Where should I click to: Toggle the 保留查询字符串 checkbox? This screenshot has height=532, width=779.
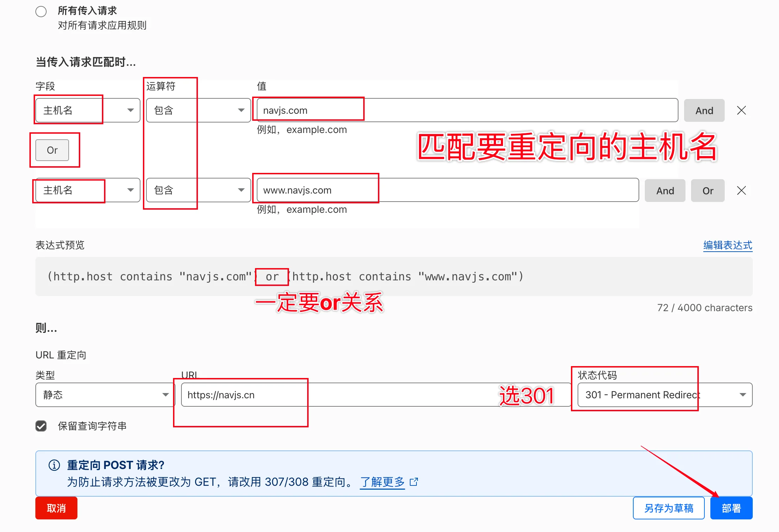coord(41,426)
